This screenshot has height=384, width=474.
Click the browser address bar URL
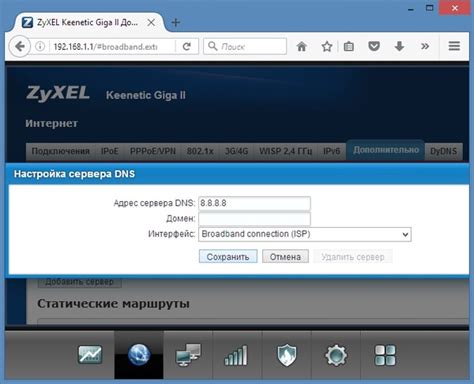pyautogui.click(x=105, y=46)
